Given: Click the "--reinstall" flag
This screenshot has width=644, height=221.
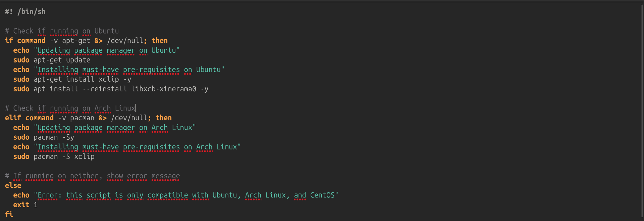Looking at the screenshot, I should [105, 89].
